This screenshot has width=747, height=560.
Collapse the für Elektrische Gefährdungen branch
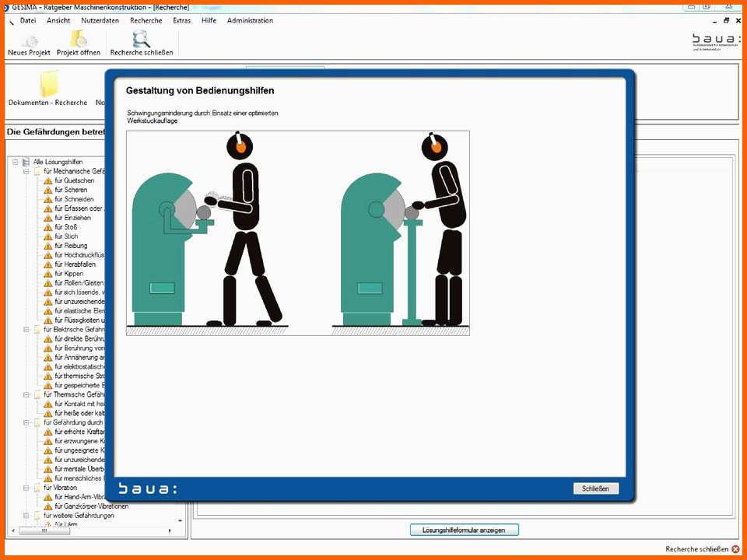click(26, 330)
